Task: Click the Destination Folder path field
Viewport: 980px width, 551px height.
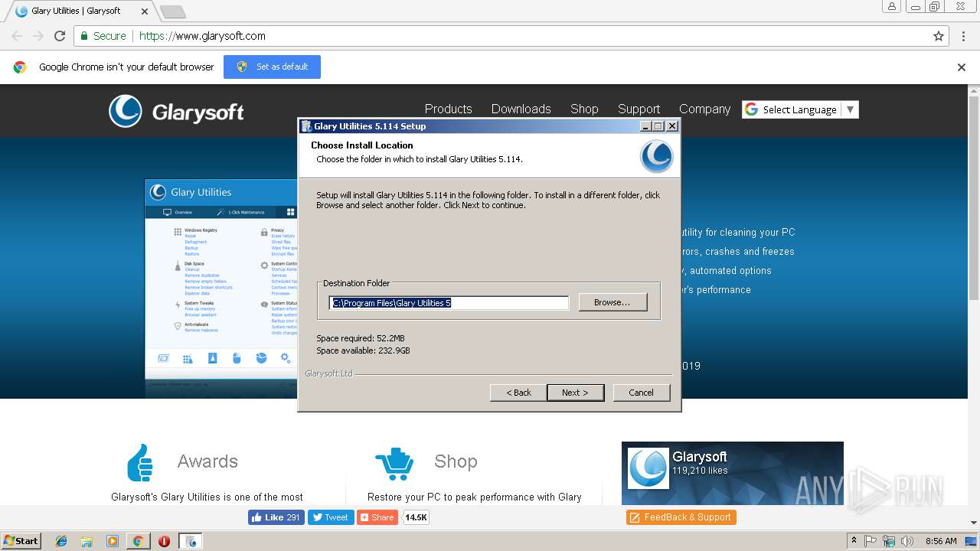Action: pos(449,303)
